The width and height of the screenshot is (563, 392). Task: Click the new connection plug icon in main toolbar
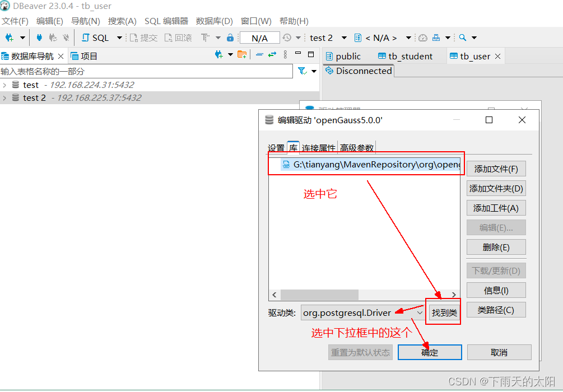10,38
